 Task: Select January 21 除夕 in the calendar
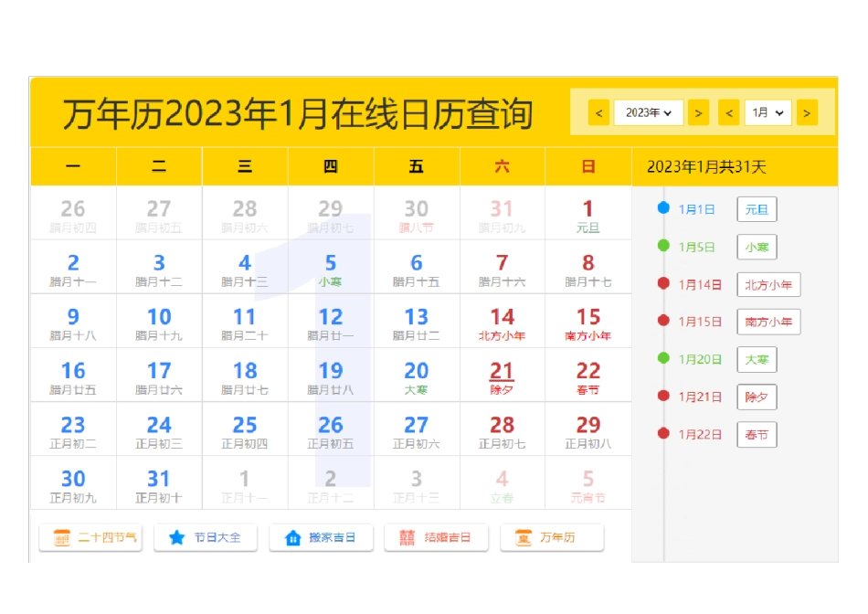tap(502, 376)
